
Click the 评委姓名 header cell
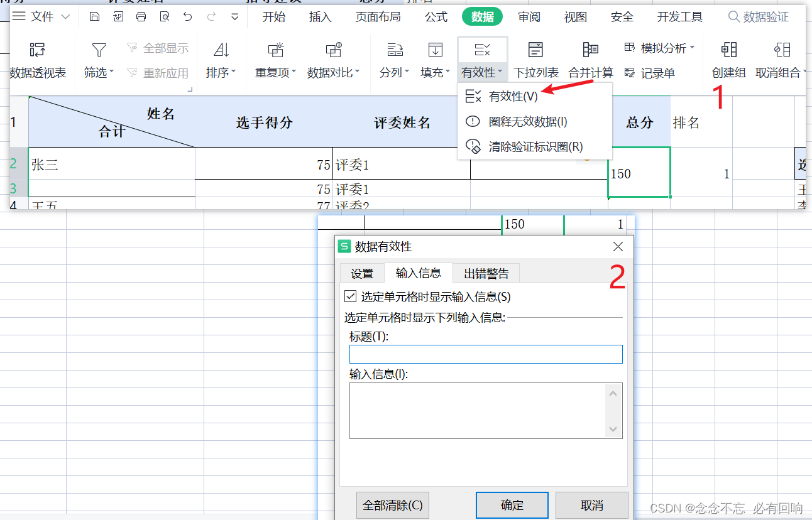tap(402, 122)
